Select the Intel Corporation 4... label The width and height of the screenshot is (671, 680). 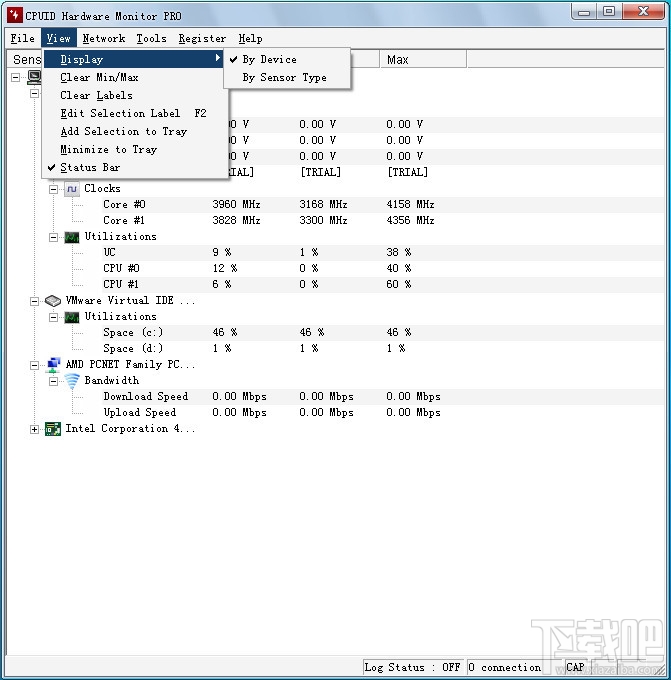[x=130, y=429]
